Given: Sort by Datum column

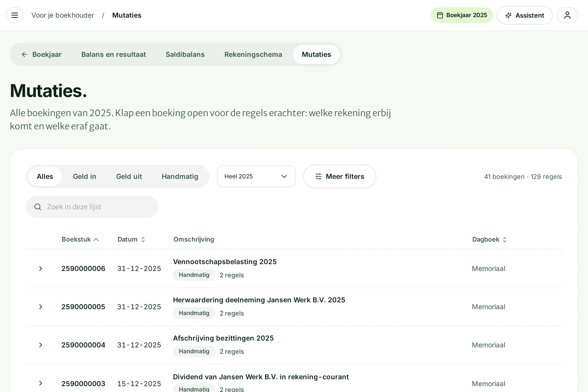Looking at the screenshot, I should click(131, 240).
